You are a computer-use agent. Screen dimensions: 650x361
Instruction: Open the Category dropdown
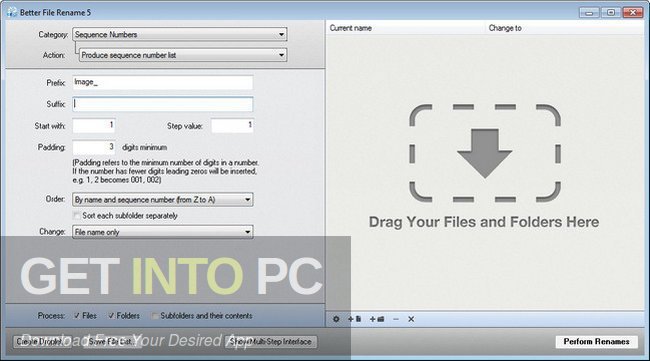click(x=179, y=34)
